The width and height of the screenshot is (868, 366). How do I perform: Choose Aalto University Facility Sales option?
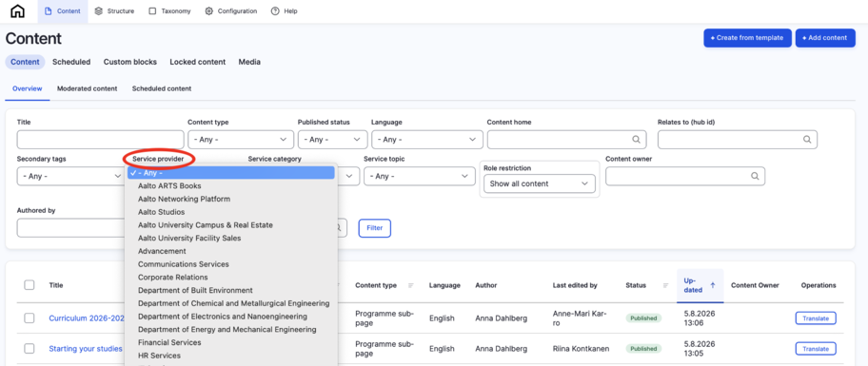[189, 238]
